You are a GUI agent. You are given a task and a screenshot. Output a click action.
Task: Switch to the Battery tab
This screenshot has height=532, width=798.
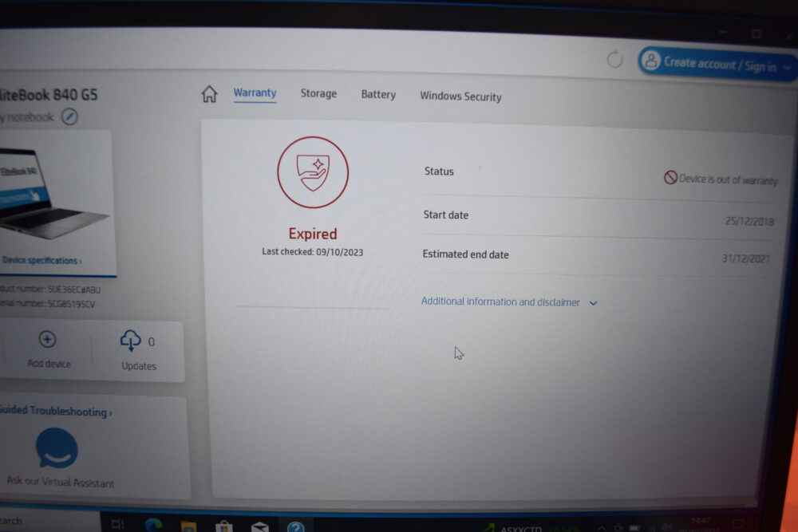point(378,95)
